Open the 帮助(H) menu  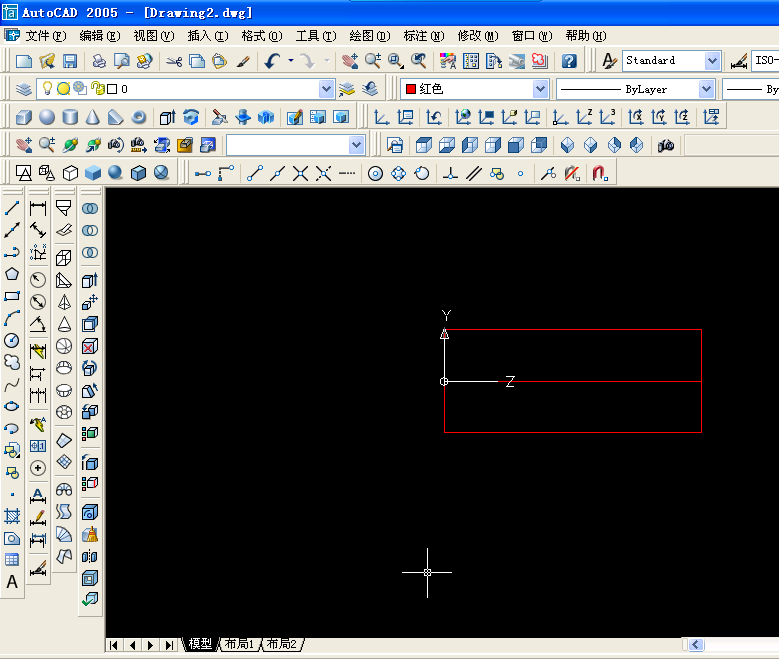click(x=586, y=36)
